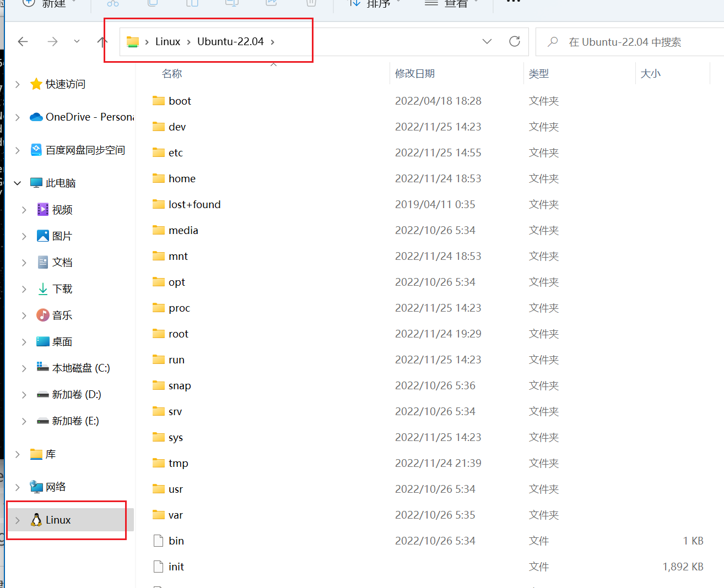The image size is (724, 588).
Task: Select the media folder icon
Action: click(x=159, y=230)
